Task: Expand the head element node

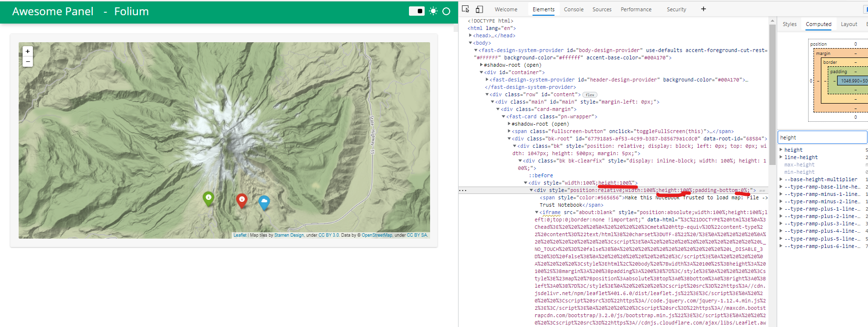Action: 470,35
